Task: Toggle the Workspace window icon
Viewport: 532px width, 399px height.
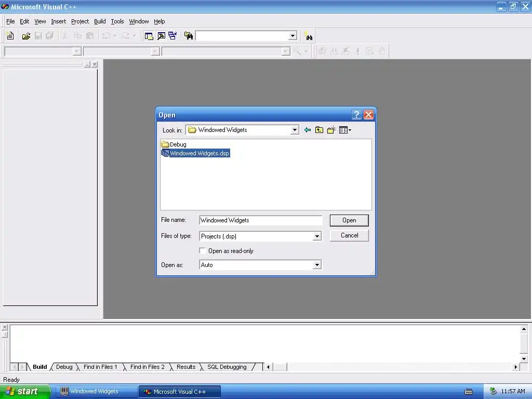Action: click(x=149, y=36)
